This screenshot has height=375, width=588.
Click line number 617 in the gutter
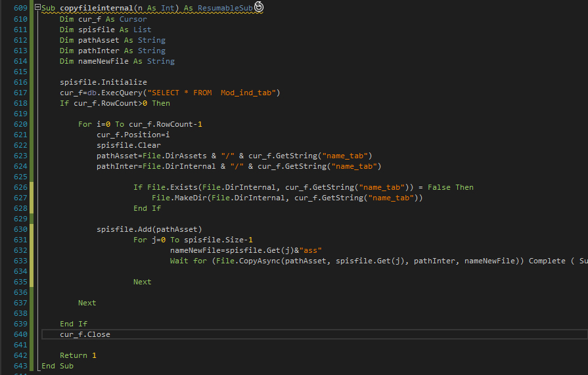pos(20,93)
